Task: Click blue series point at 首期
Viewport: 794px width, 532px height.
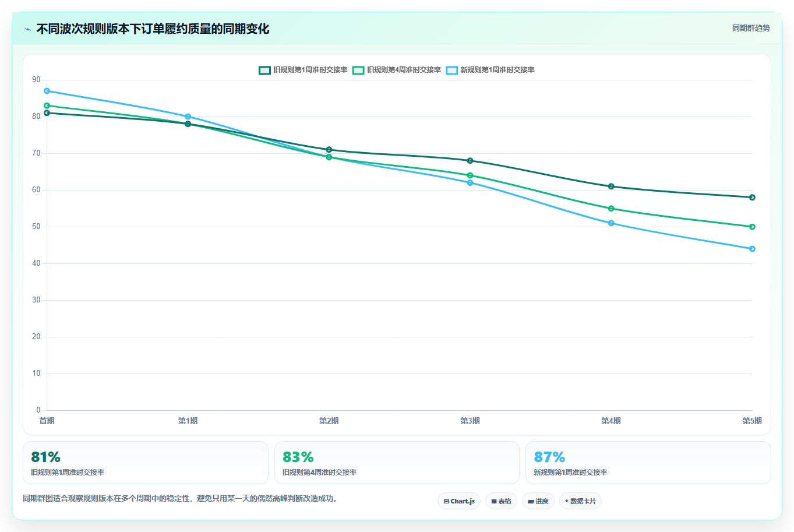Action: coord(47,91)
